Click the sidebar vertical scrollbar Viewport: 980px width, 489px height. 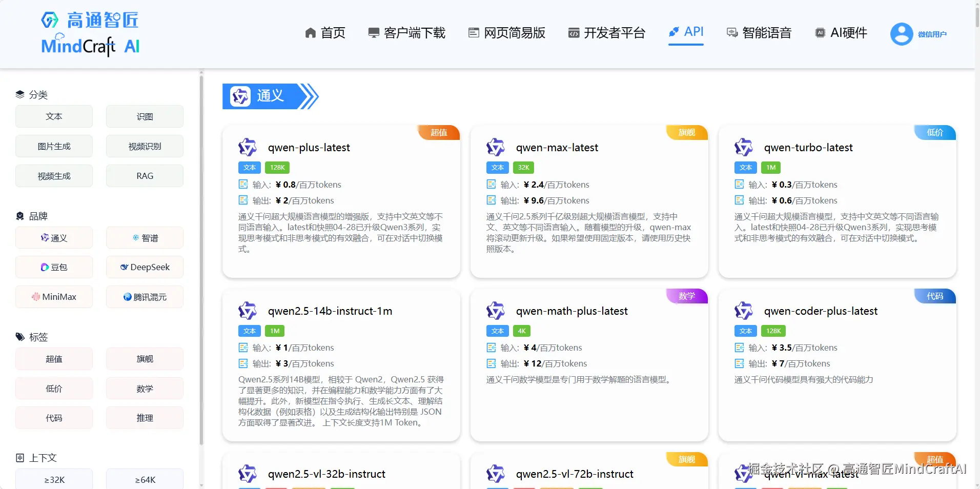(201, 260)
